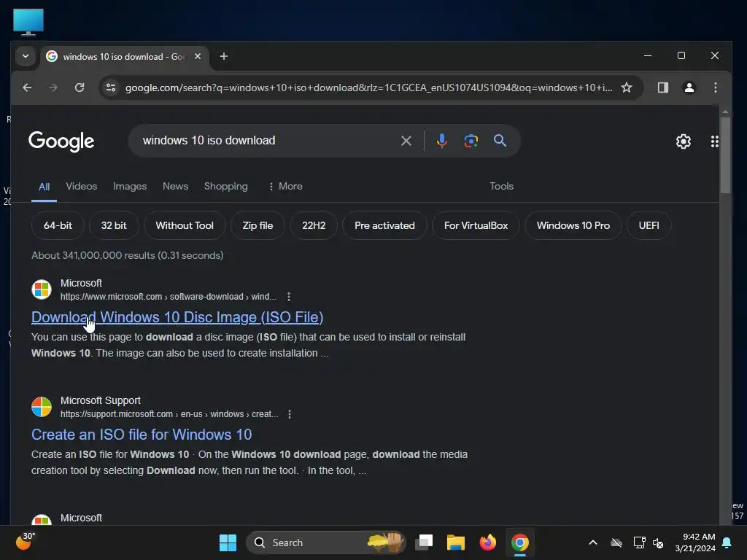Viewport: 747px width, 560px height.
Task: Open Create an ISO file for Windows 10
Action: coord(142,435)
